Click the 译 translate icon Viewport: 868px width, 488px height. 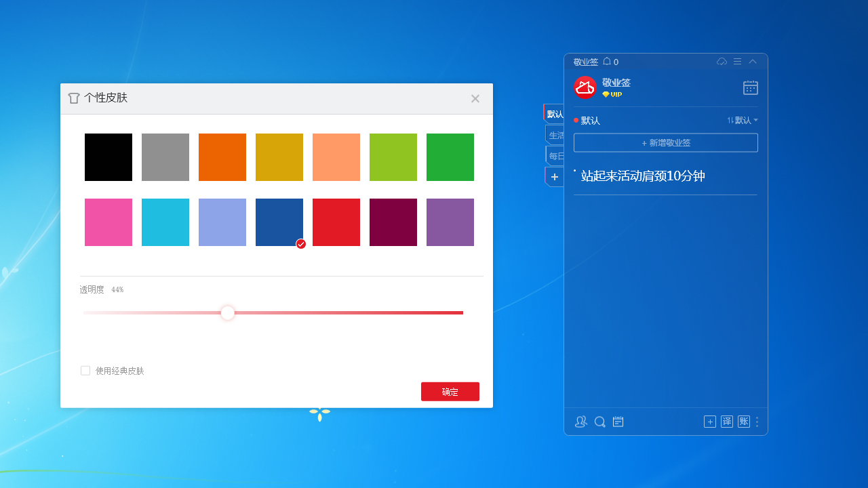click(x=726, y=422)
